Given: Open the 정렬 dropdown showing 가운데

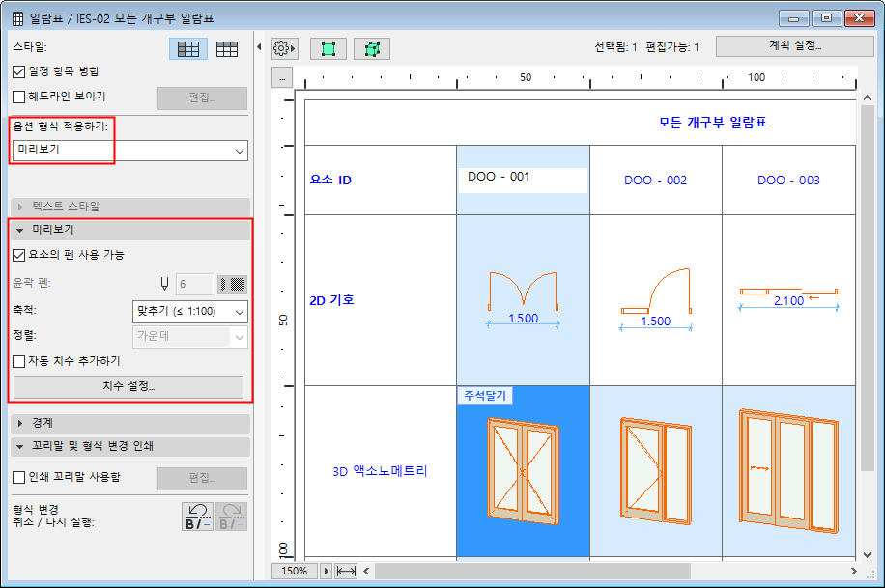Looking at the screenshot, I should [189, 337].
